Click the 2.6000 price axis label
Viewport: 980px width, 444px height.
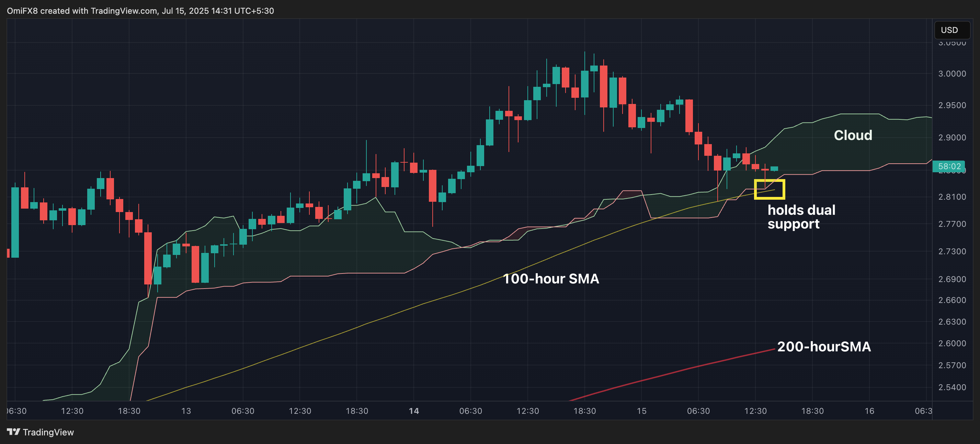[952, 343]
